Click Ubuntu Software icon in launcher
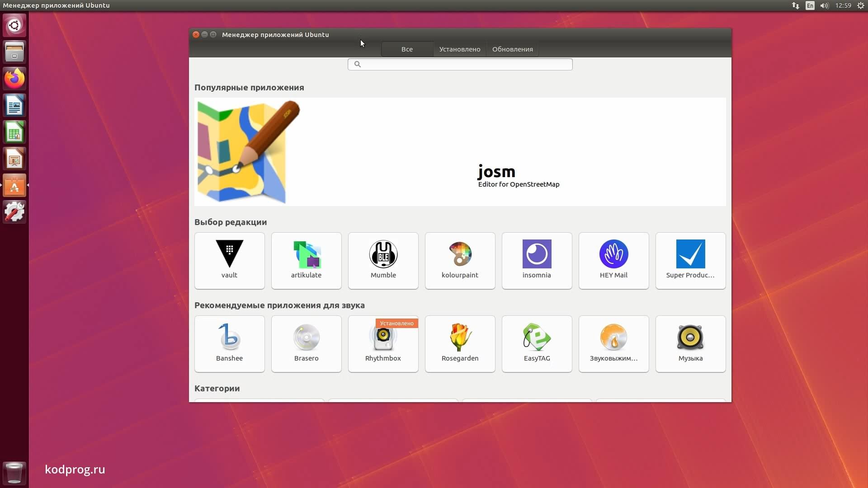This screenshot has height=488, width=868. pos(14,185)
